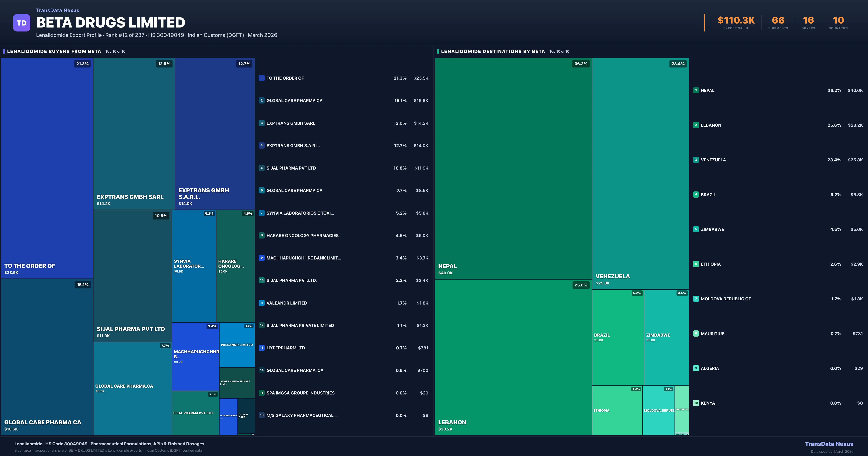Click rank badge 10 beside KENYA
Viewport: 868px width, 456px height.
click(x=696, y=403)
